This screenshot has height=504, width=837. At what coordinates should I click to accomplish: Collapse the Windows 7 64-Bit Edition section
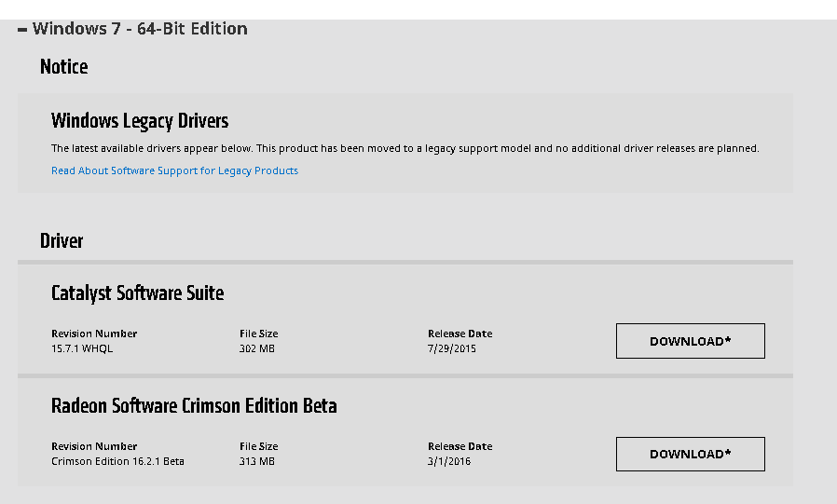[22, 30]
